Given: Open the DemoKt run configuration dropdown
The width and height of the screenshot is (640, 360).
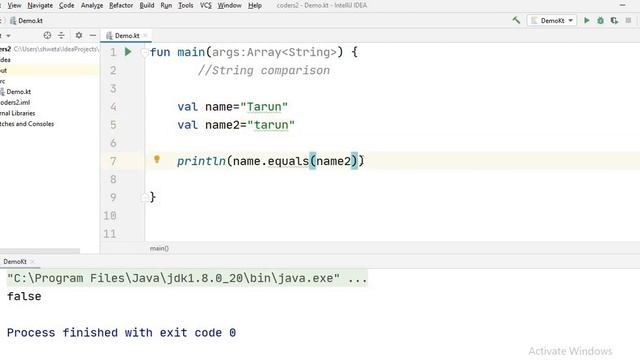Looking at the screenshot, I should [x=552, y=20].
